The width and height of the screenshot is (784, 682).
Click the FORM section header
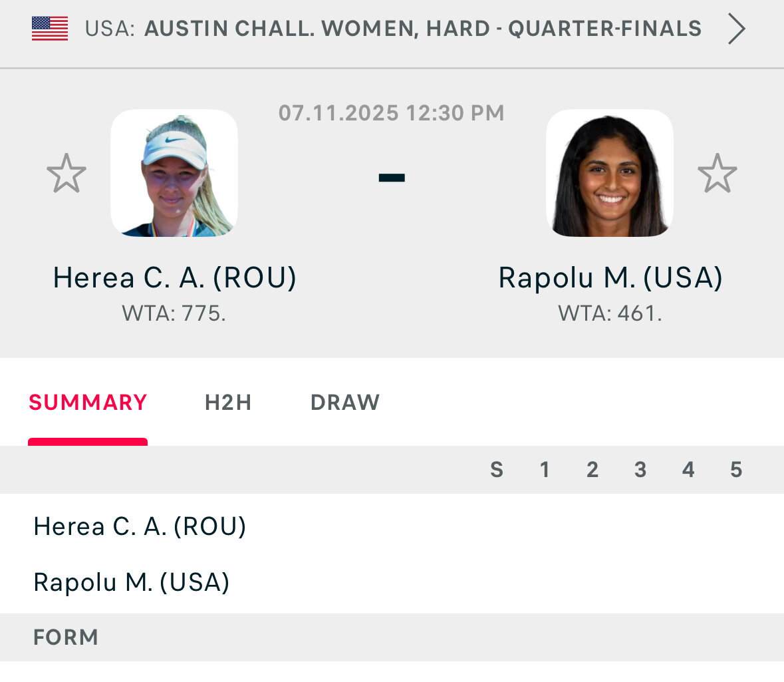click(x=66, y=637)
